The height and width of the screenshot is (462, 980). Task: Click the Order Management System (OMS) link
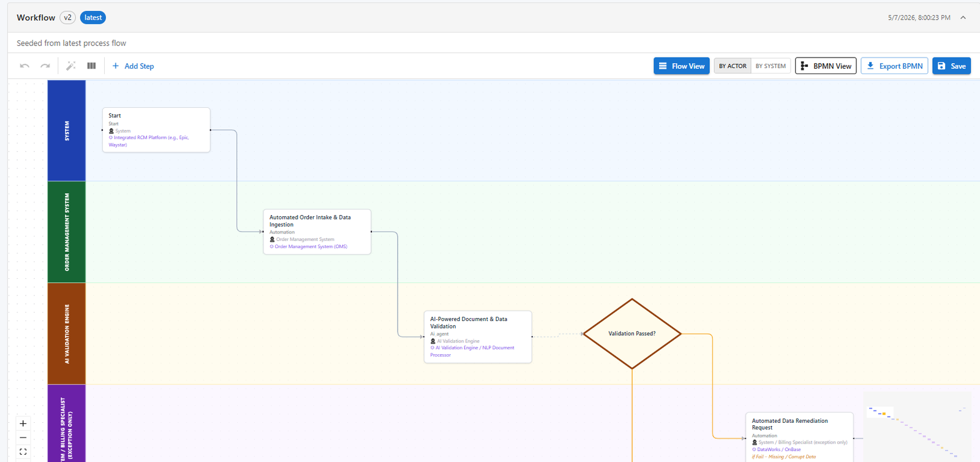tap(309, 247)
